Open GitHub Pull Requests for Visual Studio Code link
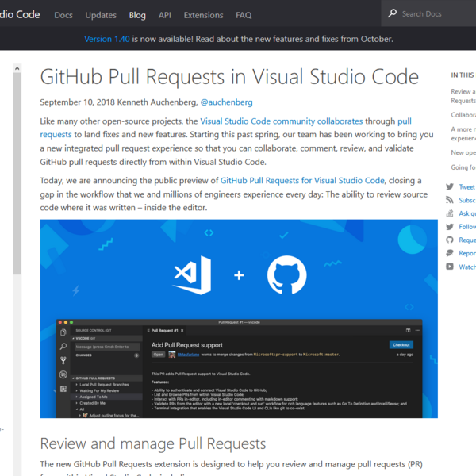This screenshot has width=476, height=476. 302,181
